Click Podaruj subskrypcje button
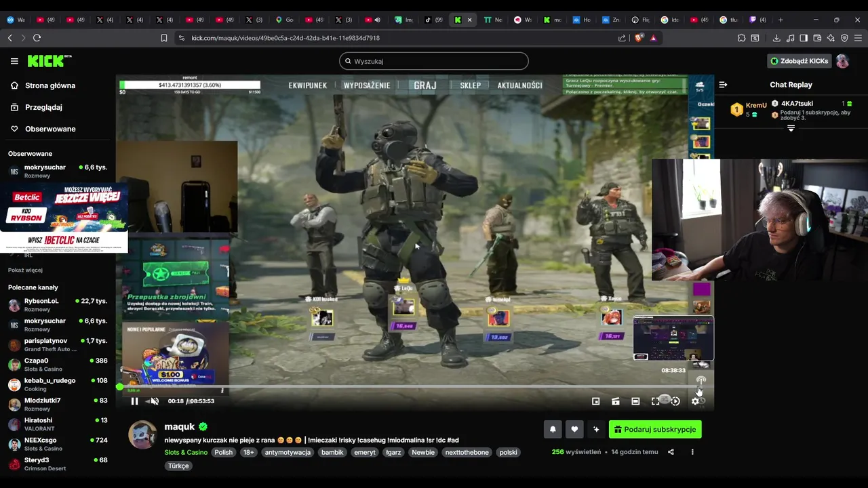The image size is (868, 488). (x=655, y=429)
